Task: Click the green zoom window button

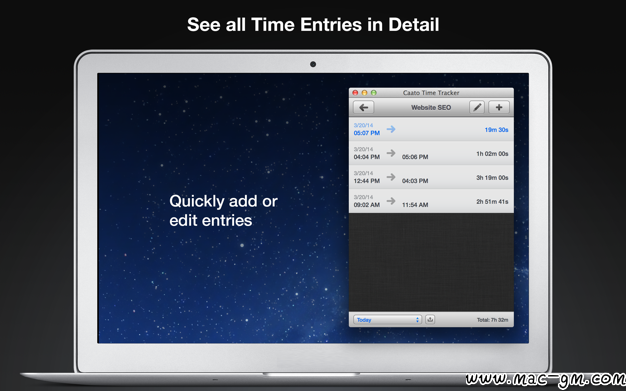Action: 374,93
